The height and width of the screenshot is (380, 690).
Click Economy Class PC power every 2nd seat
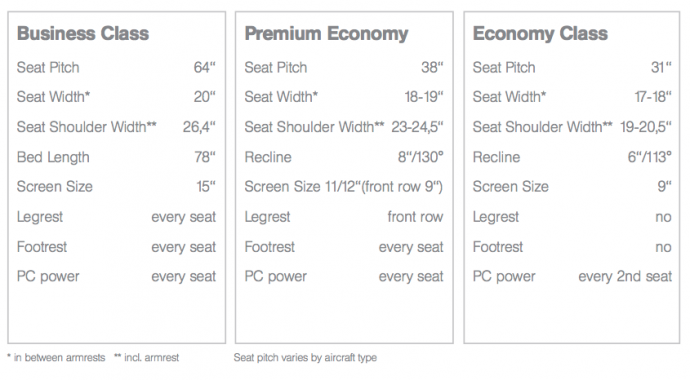click(x=625, y=277)
